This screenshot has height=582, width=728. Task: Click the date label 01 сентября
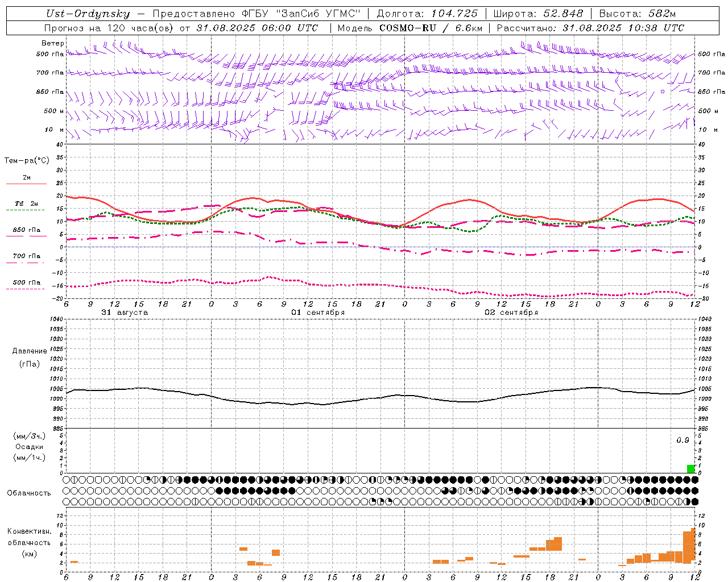pos(318,313)
